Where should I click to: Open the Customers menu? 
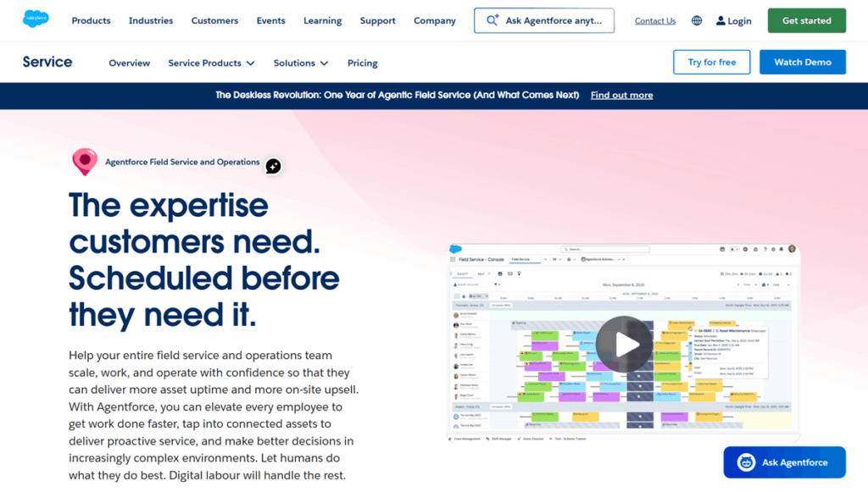214,20
